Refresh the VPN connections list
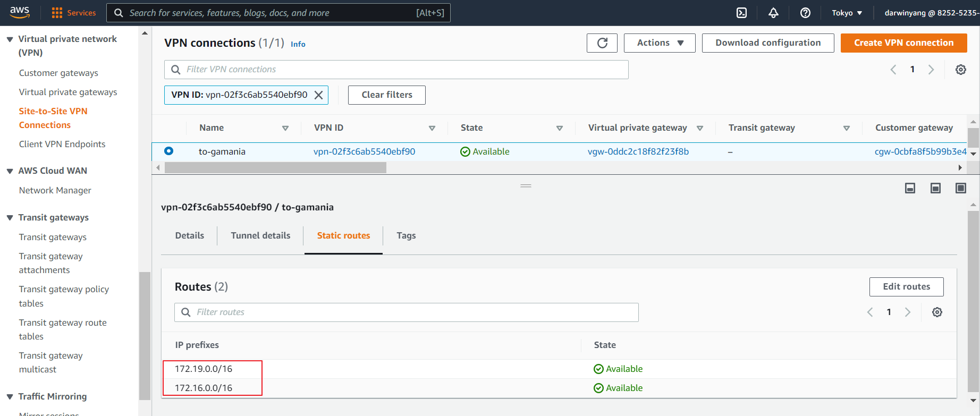The width and height of the screenshot is (980, 416). [602, 43]
